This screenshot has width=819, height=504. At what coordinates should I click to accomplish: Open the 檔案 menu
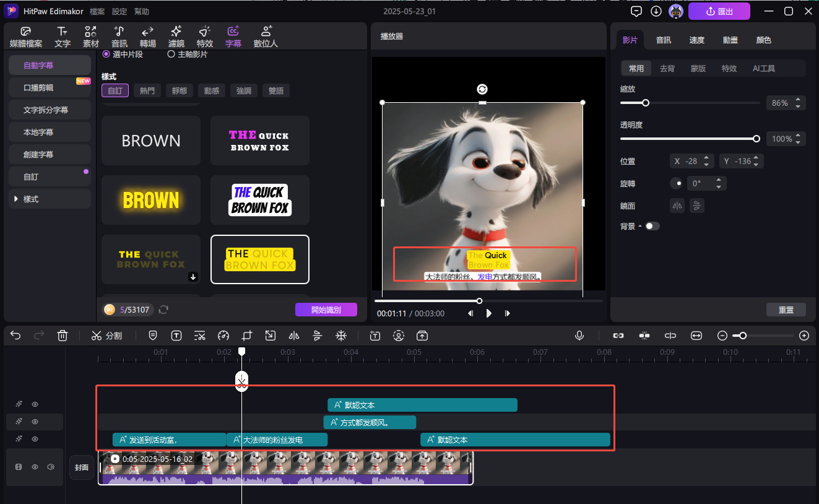[x=97, y=12]
